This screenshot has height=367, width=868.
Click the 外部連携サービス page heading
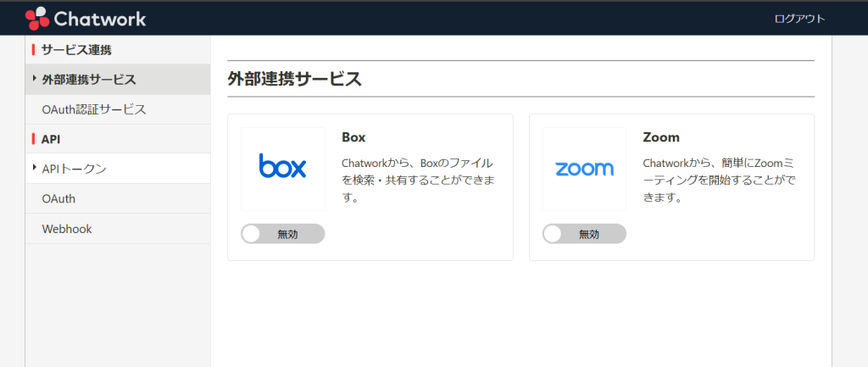coord(295,80)
